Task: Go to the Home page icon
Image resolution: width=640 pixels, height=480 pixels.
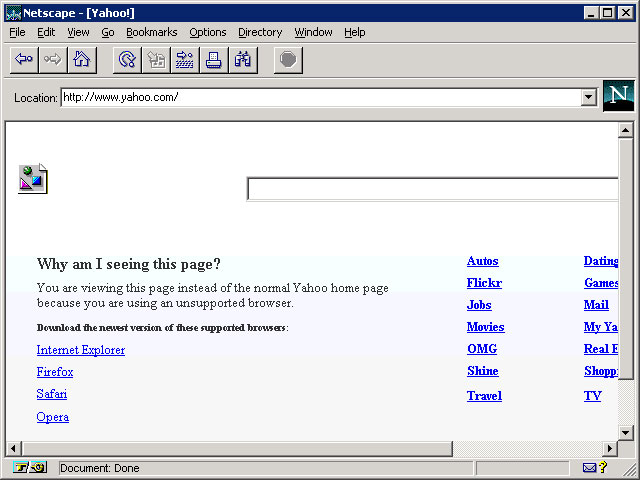Action: 82,60
